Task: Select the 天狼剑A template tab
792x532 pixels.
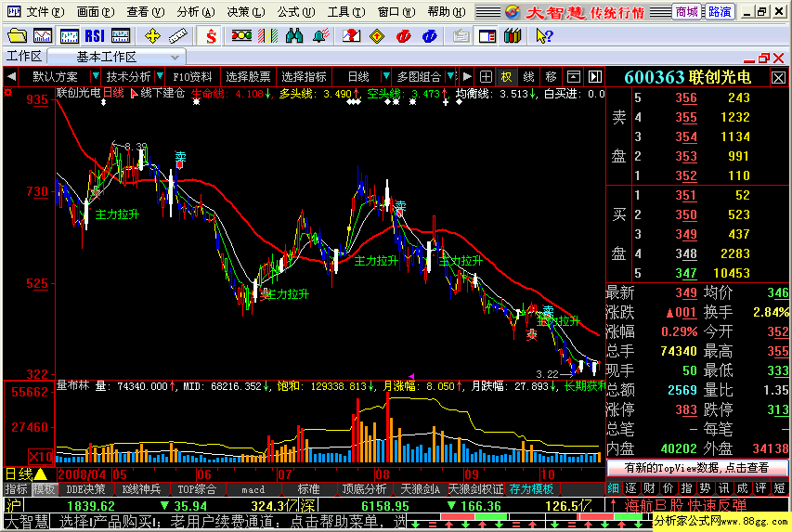Action: click(420, 489)
